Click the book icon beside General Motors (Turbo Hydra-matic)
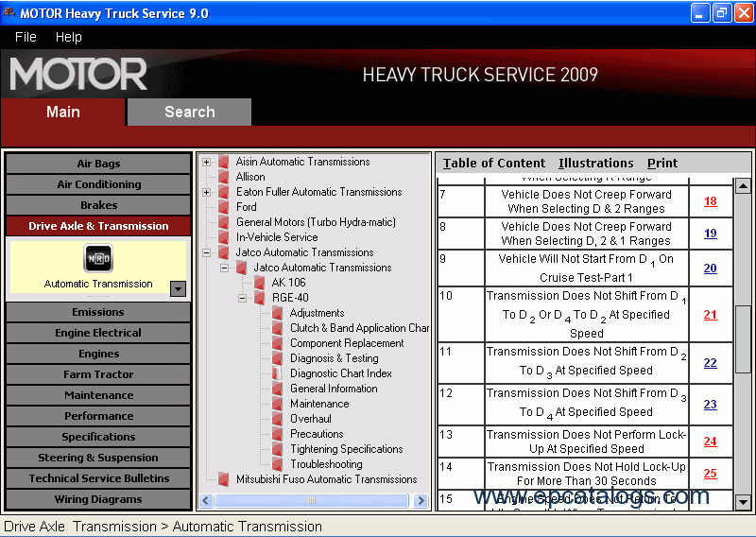 pyautogui.click(x=224, y=222)
